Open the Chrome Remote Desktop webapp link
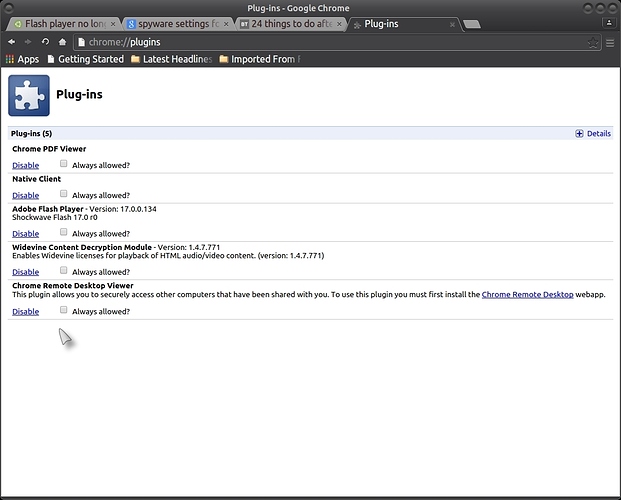 tap(528, 294)
